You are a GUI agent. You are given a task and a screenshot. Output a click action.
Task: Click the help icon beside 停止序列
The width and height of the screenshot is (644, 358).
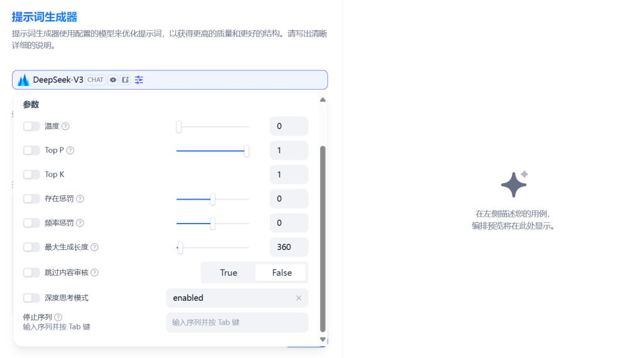(x=58, y=317)
